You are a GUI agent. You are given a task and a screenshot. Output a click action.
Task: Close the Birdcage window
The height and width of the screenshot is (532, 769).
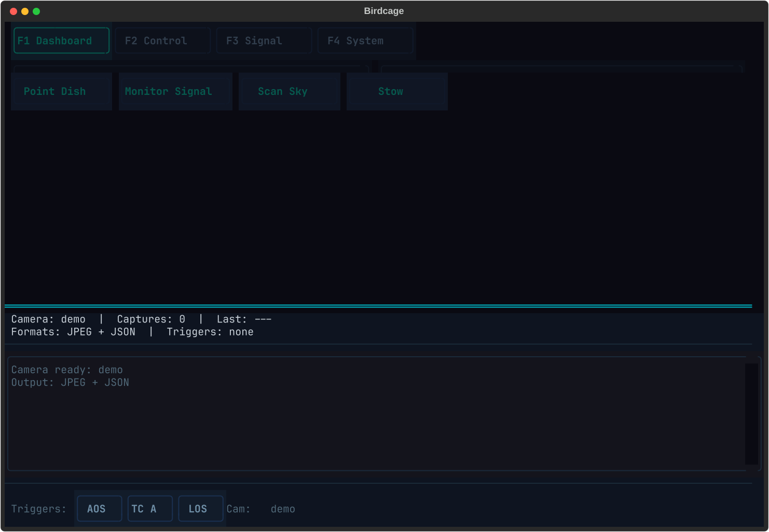[x=13, y=11]
